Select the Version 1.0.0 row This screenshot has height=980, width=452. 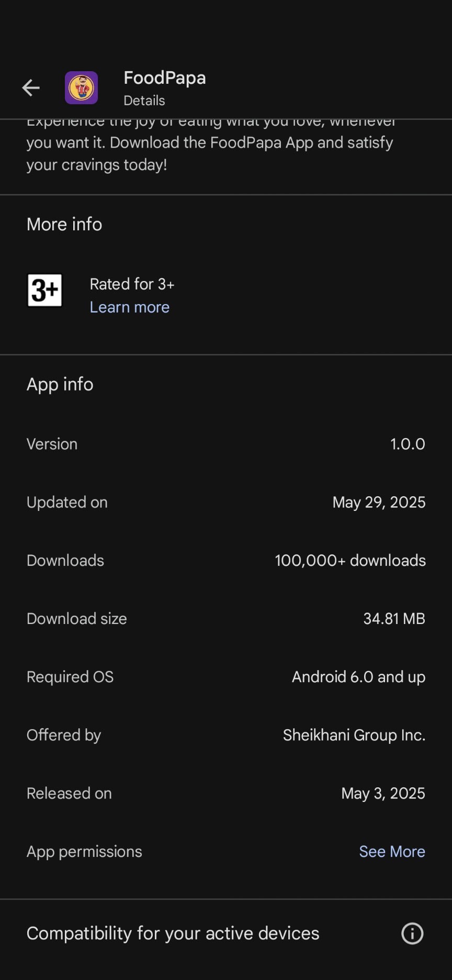click(225, 444)
